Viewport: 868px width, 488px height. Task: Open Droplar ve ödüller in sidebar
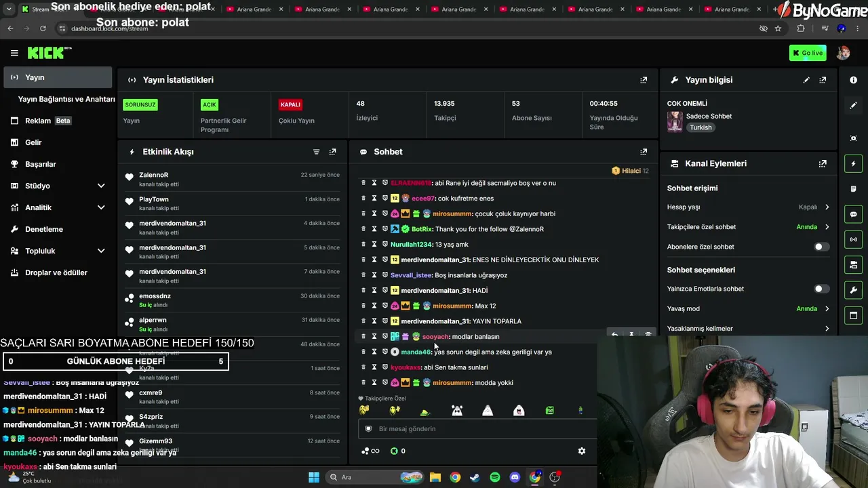point(58,272)
